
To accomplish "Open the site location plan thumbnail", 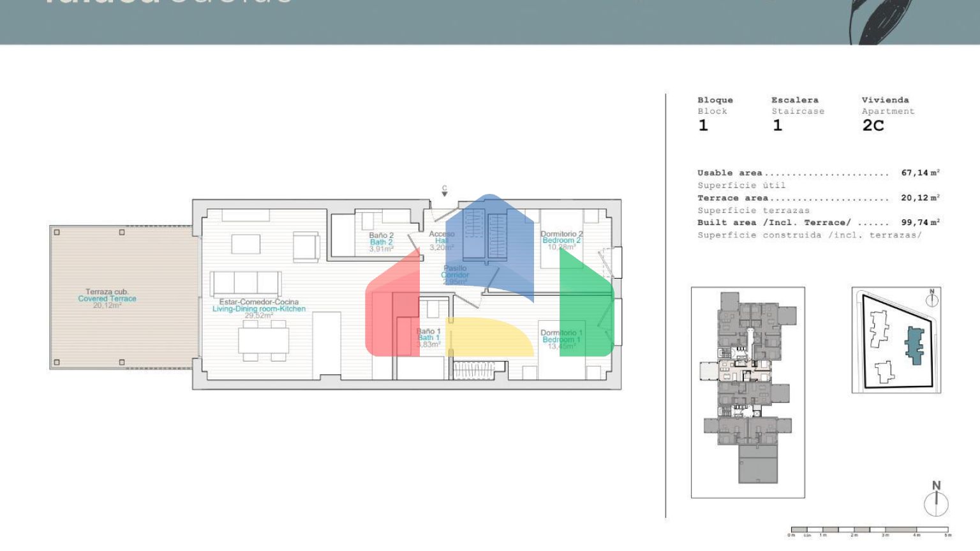I will pyautogui.click(x=896, y=340).
